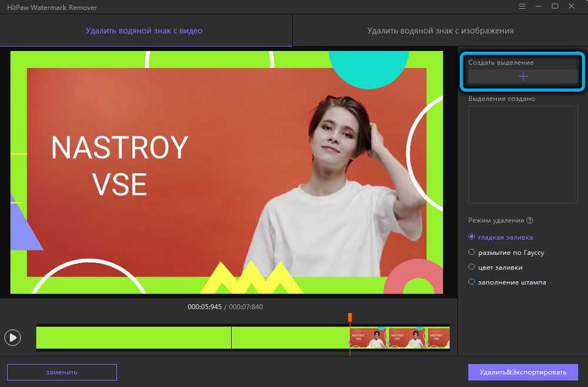Enable заполнение штампа mode

(x=472, y=282)
